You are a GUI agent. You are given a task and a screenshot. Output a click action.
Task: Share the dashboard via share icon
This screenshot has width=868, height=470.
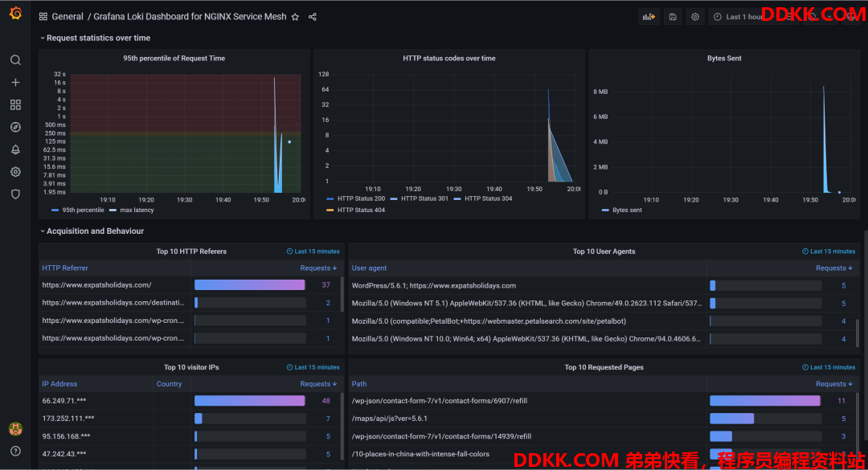pos(312,17)
